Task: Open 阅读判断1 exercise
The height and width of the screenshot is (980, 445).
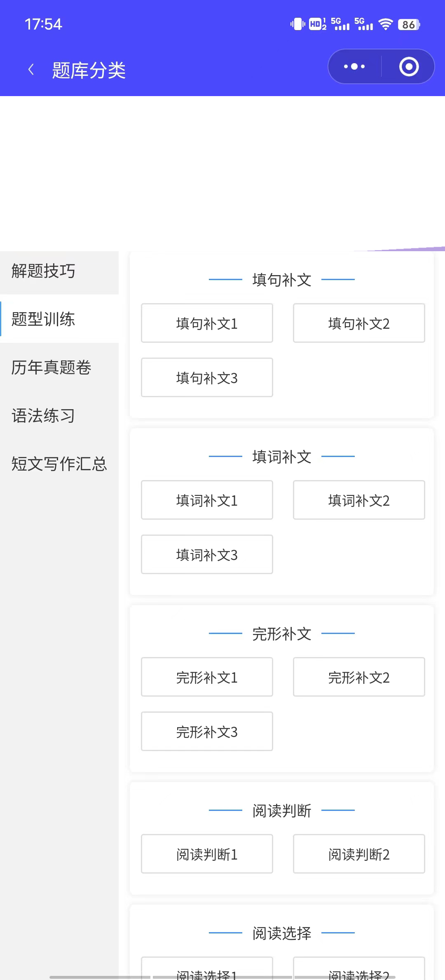Action: [207, 854]
